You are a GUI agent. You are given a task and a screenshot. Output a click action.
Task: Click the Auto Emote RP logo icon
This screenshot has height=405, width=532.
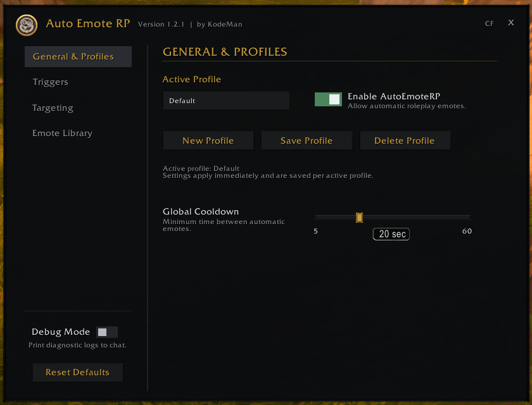(x=27, y=25)
